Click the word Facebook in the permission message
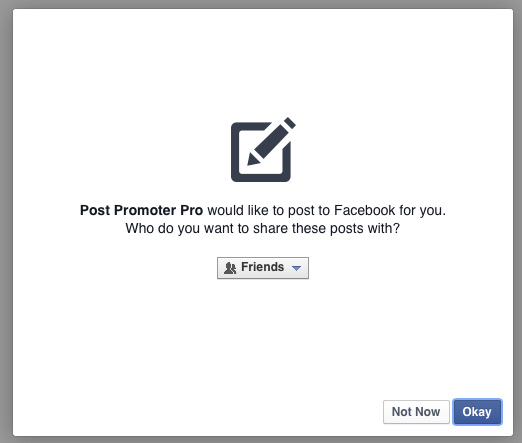 coord(364,210)
